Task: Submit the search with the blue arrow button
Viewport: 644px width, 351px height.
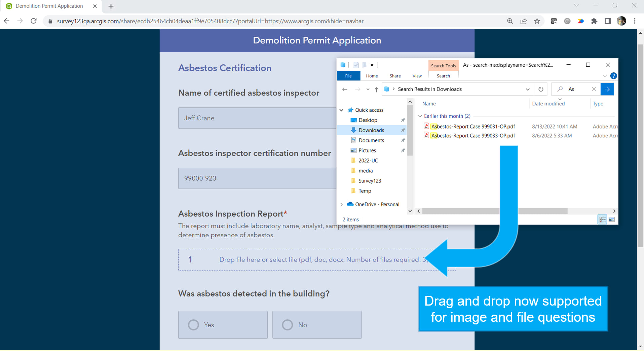Action: (607, 89)
